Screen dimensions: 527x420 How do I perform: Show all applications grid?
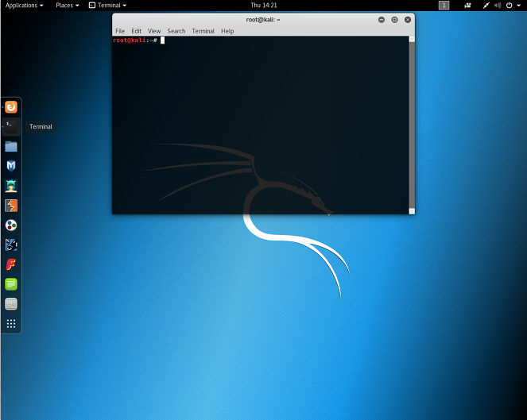pos(11,323)
